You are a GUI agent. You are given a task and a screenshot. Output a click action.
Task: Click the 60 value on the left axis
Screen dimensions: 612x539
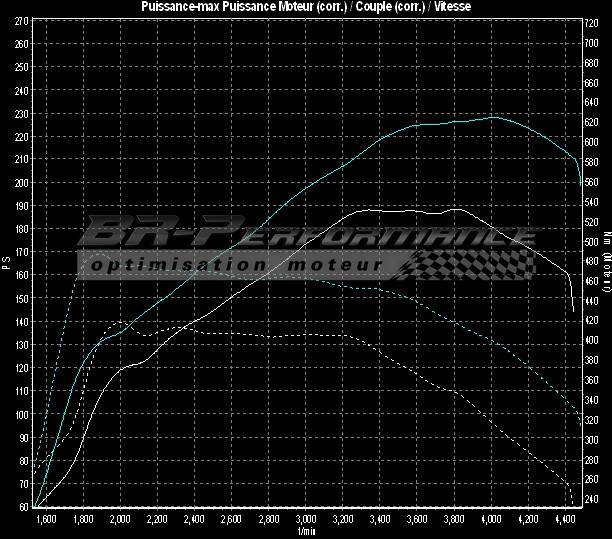click(x=23, y=507)
